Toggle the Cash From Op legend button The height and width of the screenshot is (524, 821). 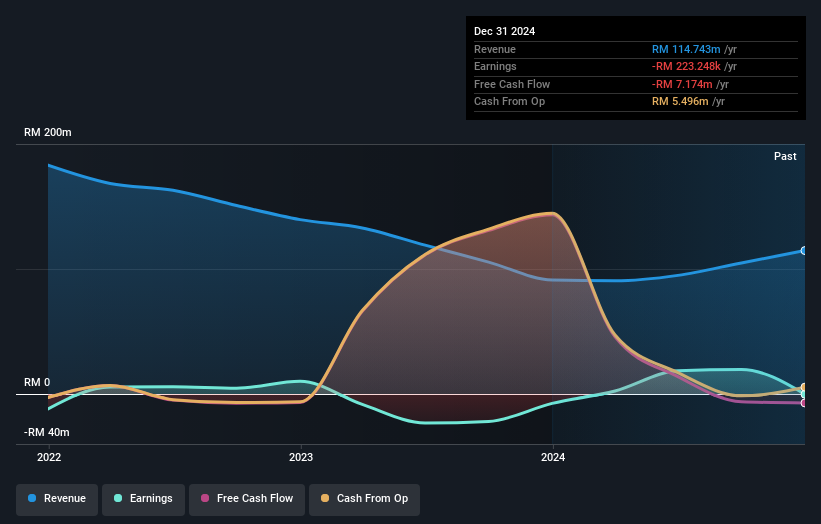[x=364, y=499]
